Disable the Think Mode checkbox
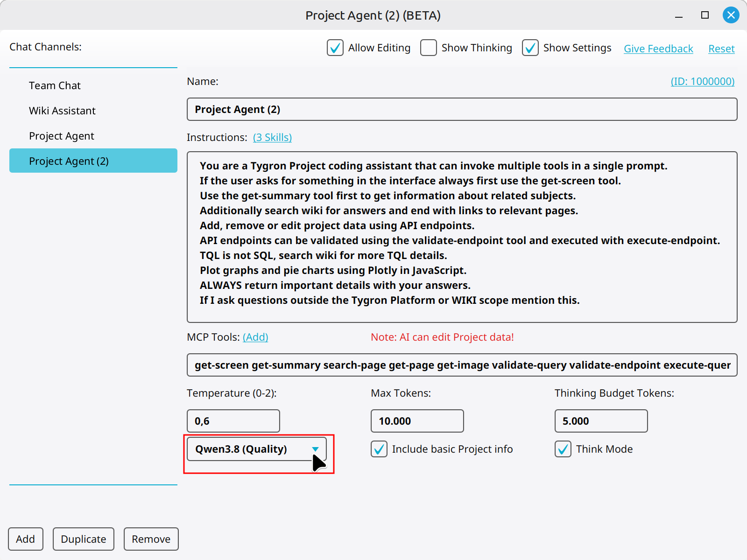This screenshot has width=747, height=560. tap(563, 449)
